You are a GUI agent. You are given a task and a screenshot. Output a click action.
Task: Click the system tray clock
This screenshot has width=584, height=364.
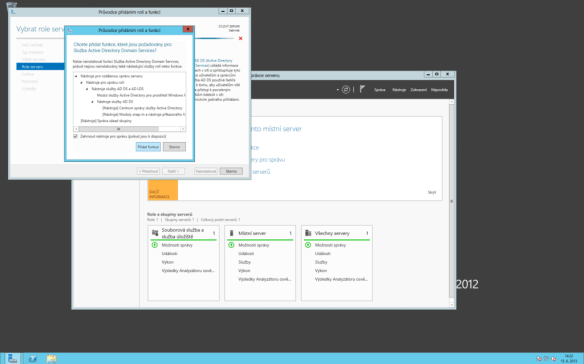tap(569, 358)
